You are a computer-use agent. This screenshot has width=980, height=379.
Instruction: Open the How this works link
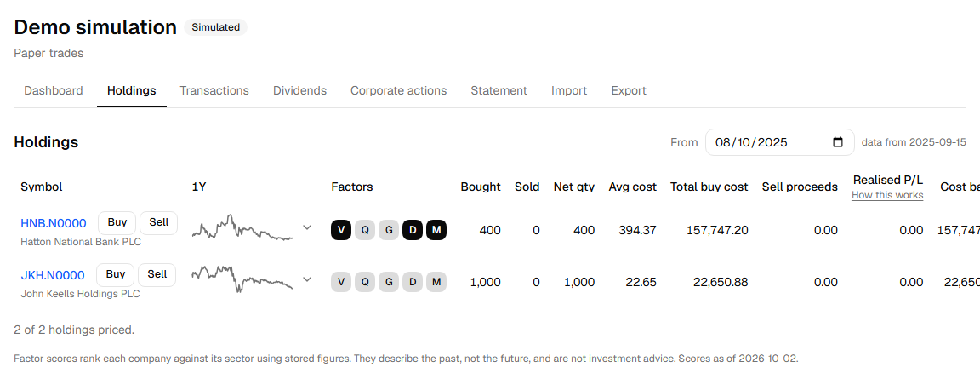coord(887,195)
